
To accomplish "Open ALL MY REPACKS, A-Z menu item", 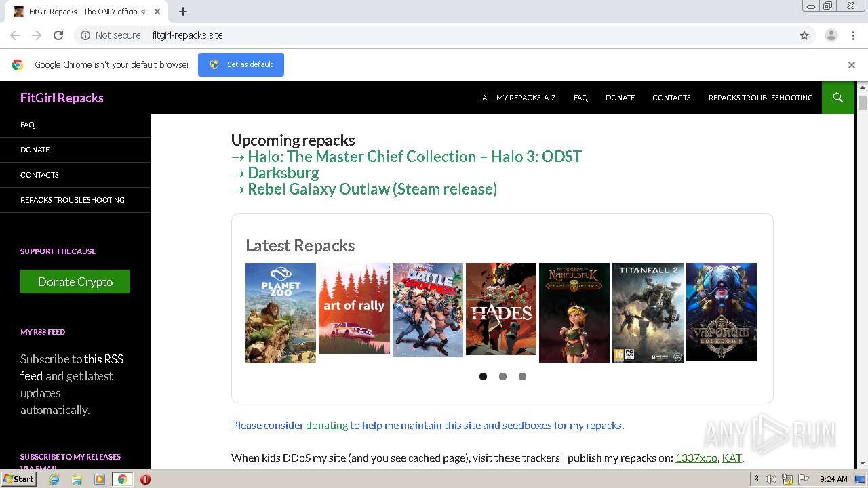I will coord(519,98).
